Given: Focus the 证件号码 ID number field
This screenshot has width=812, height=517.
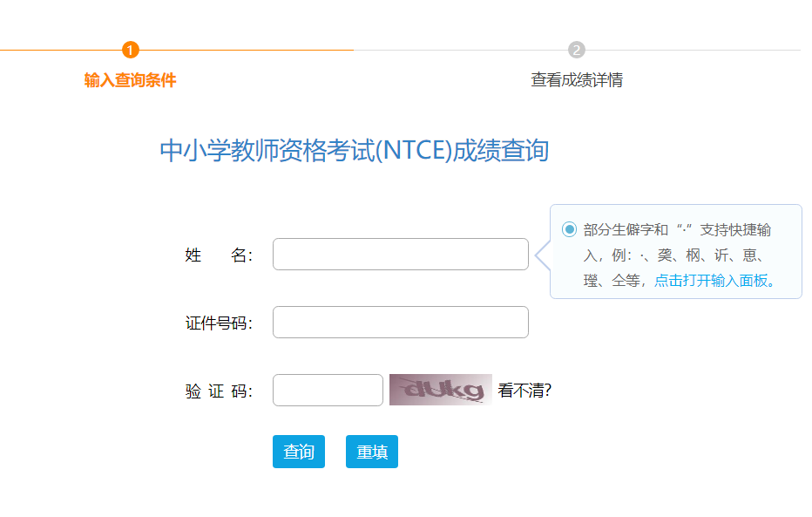Looking at the screenshot, I should 400,323.
